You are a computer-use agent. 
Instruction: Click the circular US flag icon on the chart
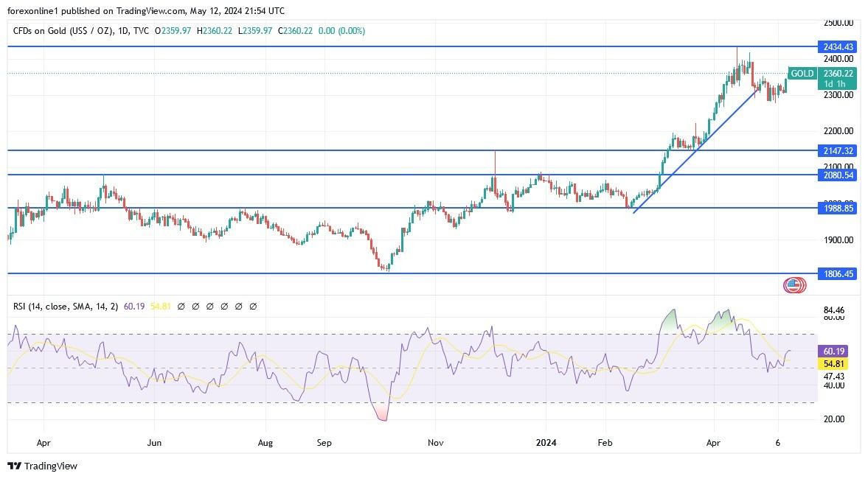(794, 283)
